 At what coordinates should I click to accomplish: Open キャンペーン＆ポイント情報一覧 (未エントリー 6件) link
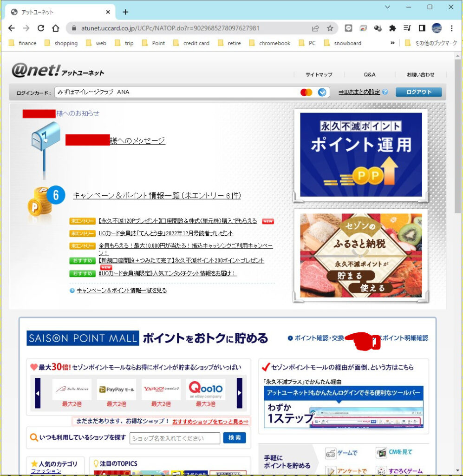(157, 196)
